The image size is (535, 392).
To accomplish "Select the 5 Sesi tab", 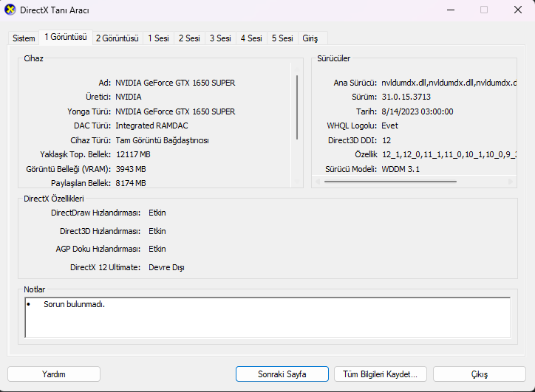I will 282,38.
